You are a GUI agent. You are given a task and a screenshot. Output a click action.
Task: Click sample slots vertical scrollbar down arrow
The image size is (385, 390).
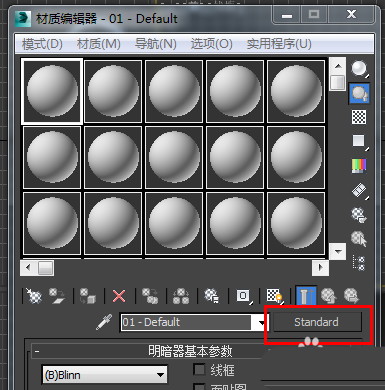(x=338, y=251)
